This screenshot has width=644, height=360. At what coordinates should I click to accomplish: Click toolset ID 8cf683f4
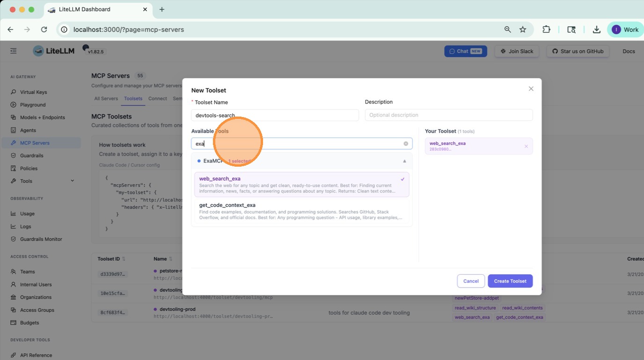(x=113, y=312)
